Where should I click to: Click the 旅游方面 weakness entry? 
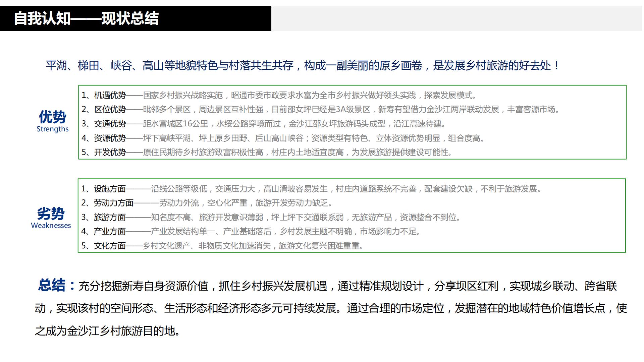(235, 217)
